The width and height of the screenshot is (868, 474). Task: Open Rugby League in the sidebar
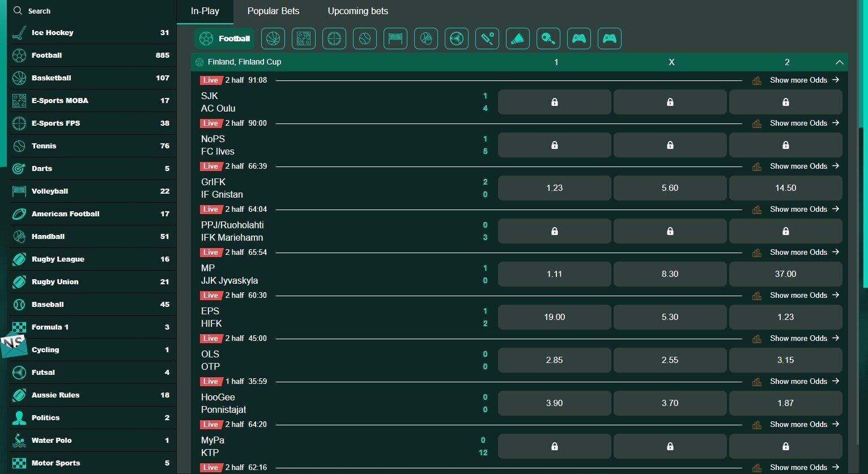click(91, 259)
